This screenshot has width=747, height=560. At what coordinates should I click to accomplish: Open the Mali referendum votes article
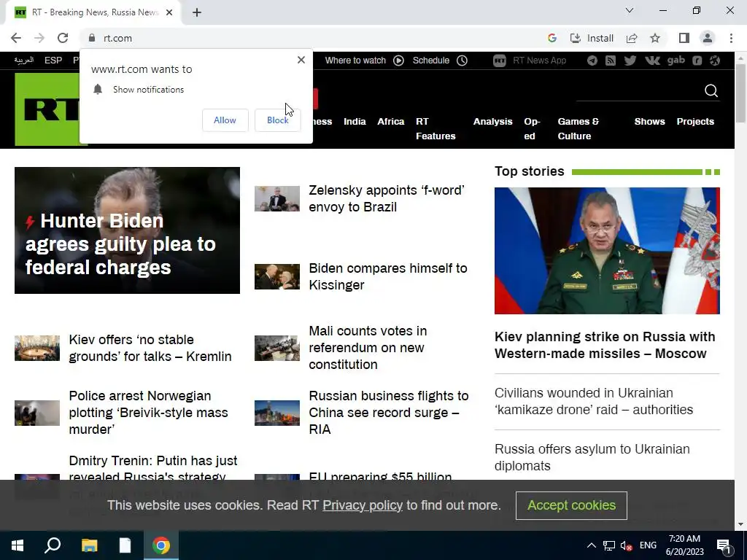coord(368,348)
